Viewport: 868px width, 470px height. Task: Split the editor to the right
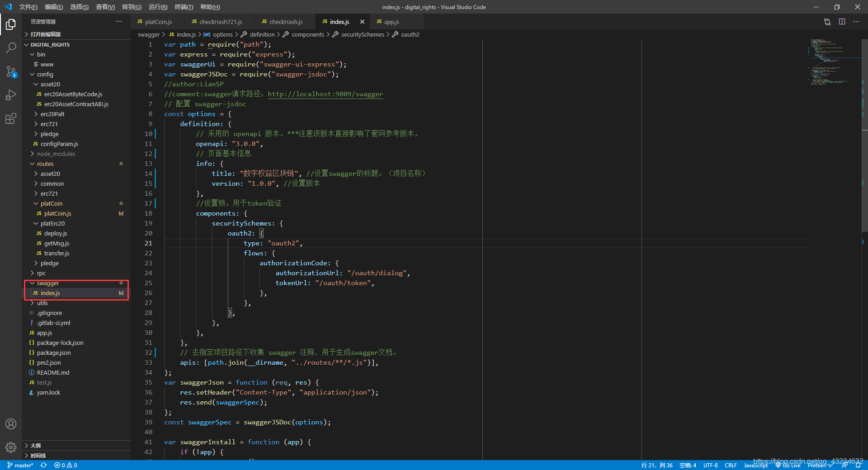(842, 22)
